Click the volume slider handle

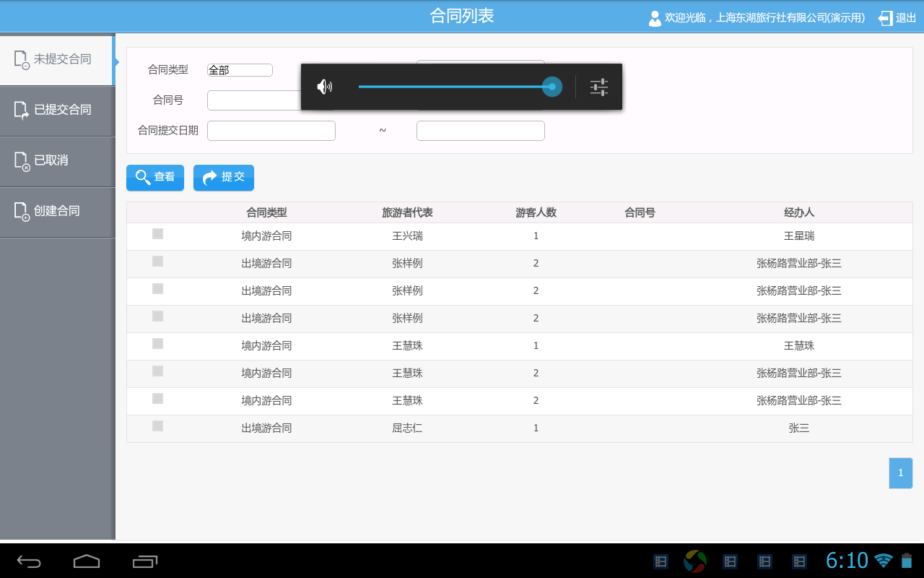coord(552,87)
